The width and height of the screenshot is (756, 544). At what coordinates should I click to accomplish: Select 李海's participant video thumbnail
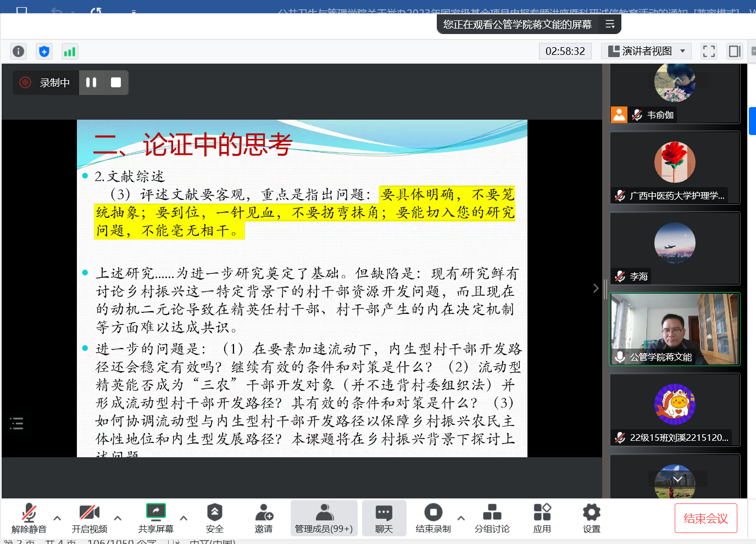pyautogui.click(x=675, y=248)
